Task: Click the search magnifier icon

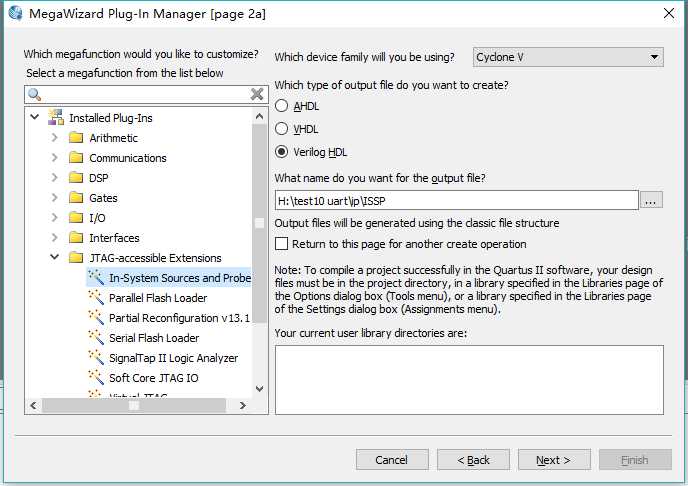Action: (34, 94)
